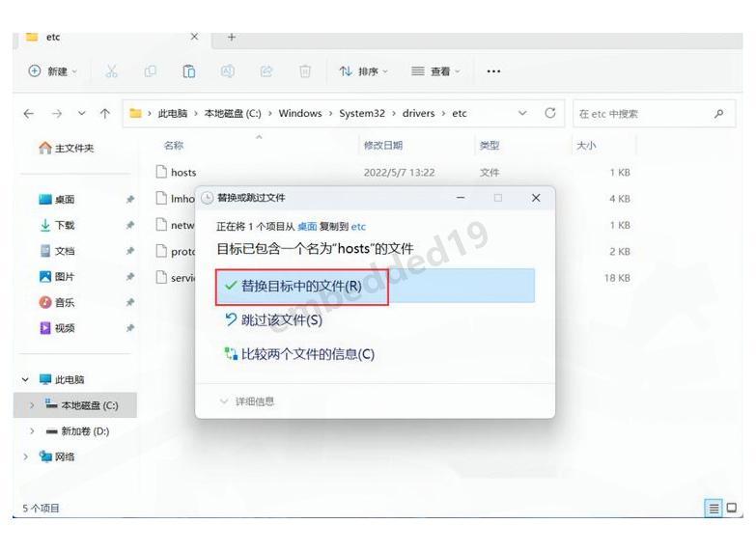
Task: Unpin 图片 using its pin icon
Action: (129, 277)
